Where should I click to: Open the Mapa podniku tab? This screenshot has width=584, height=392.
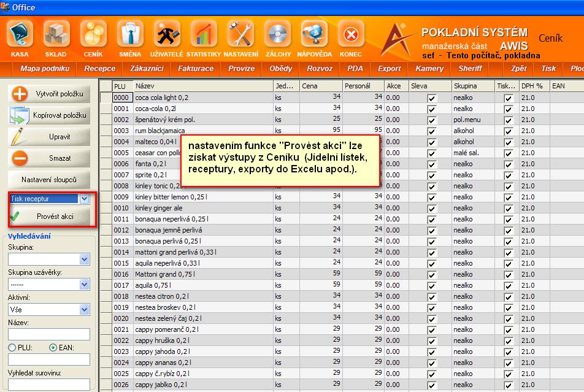pos(45,69)
